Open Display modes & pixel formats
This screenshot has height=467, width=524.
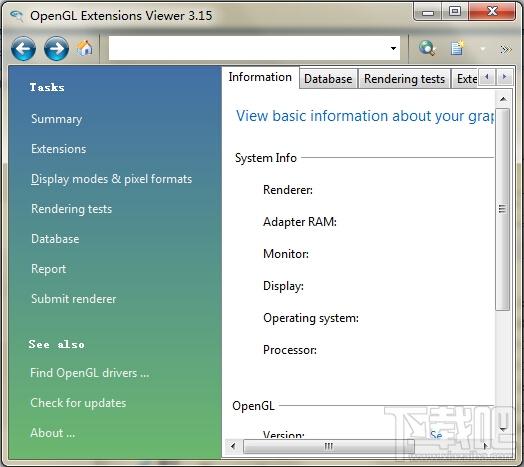point(111,179)
